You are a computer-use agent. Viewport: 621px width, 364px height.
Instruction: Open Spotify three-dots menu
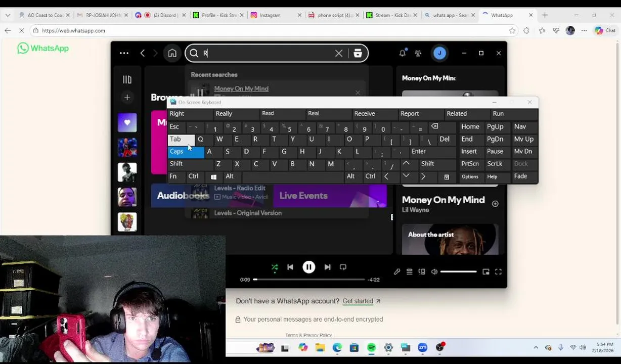coord(124,53)
